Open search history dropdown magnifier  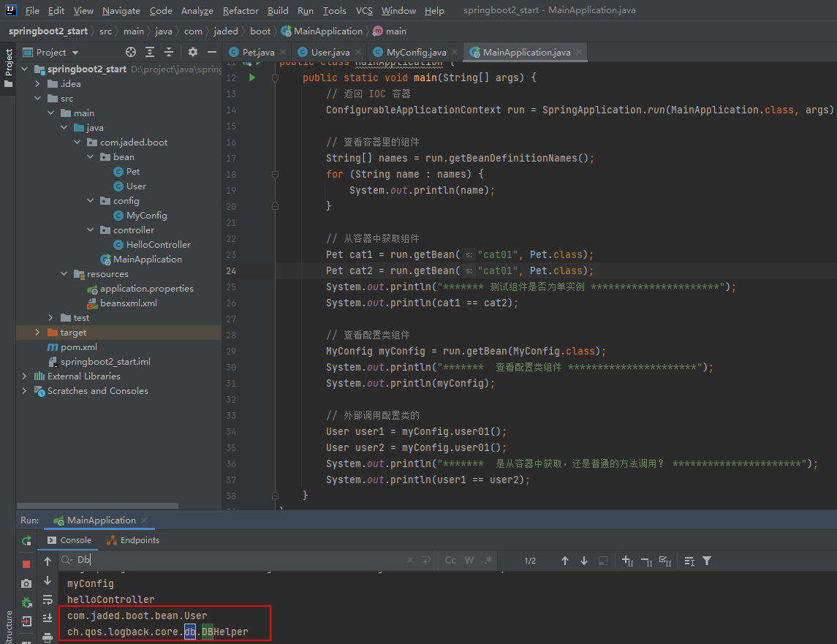pos(67,560)
